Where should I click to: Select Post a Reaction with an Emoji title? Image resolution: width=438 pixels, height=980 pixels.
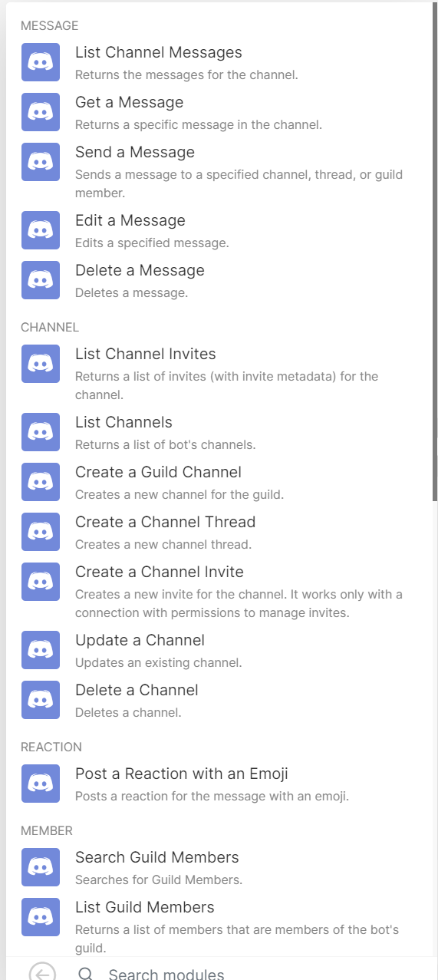click(x=182, y=774)
